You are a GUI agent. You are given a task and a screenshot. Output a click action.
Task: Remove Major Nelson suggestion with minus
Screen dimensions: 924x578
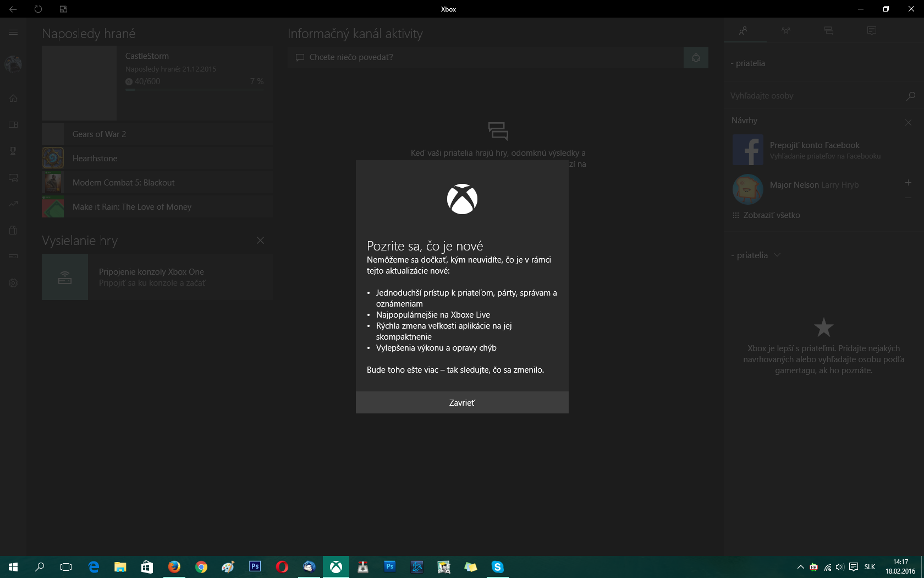909,198
